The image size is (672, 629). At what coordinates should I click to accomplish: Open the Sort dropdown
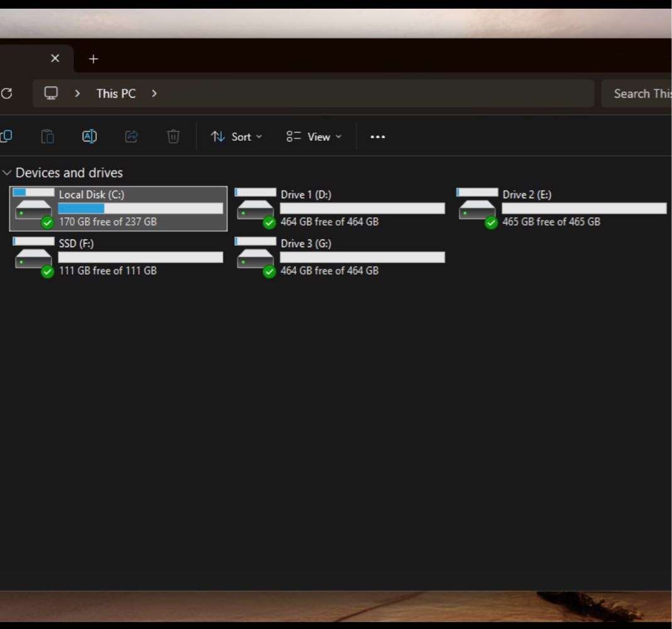click(x=236, y=136)
